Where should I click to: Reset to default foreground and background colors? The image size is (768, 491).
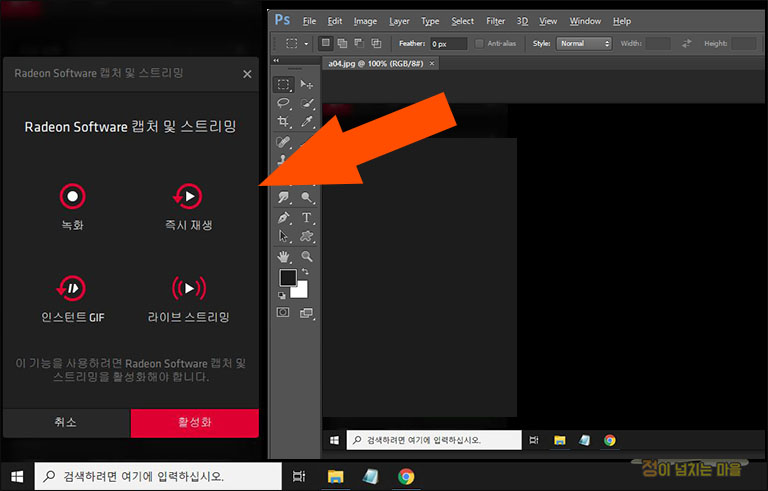pos(282,295)
